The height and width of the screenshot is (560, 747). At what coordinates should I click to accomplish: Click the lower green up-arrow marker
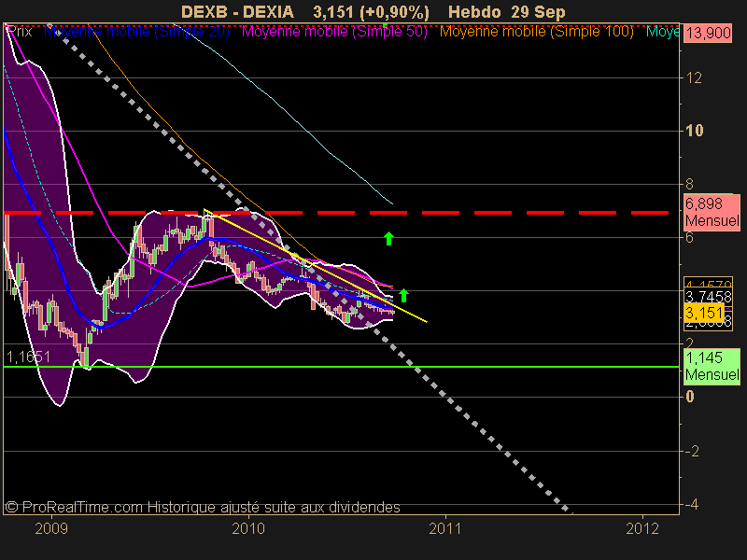pos(403,295)
